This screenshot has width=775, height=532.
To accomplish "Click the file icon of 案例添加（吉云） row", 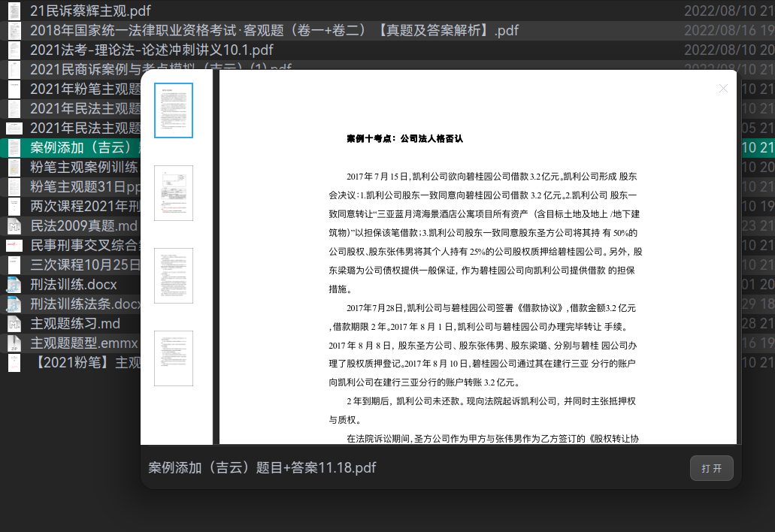I will (14, 148).
